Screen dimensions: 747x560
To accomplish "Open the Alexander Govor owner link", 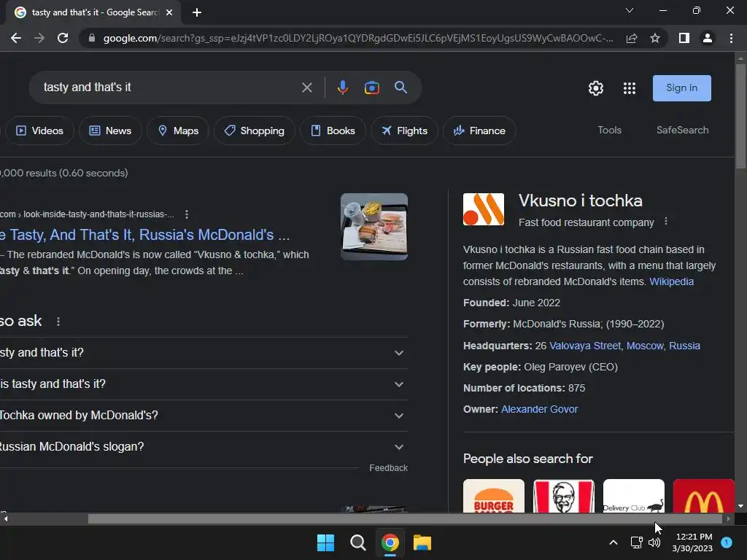I will pyautogui.click(x=539, y=409).
